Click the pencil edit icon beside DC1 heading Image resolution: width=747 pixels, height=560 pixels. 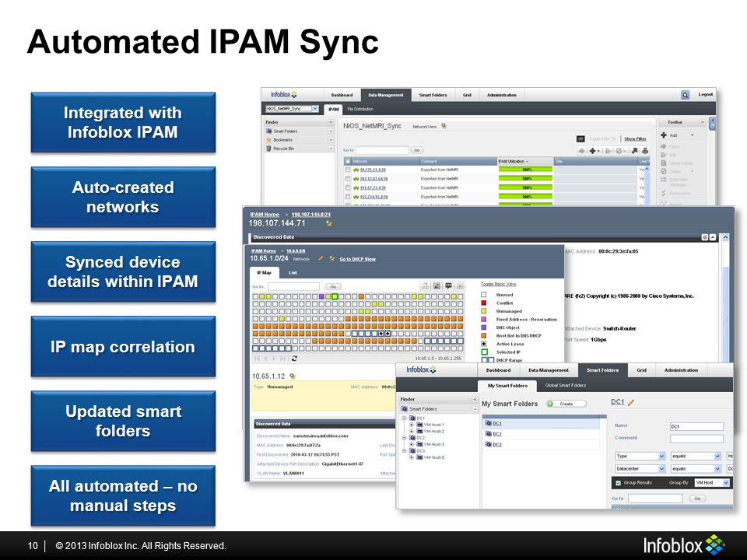click(x=631, y=402)
